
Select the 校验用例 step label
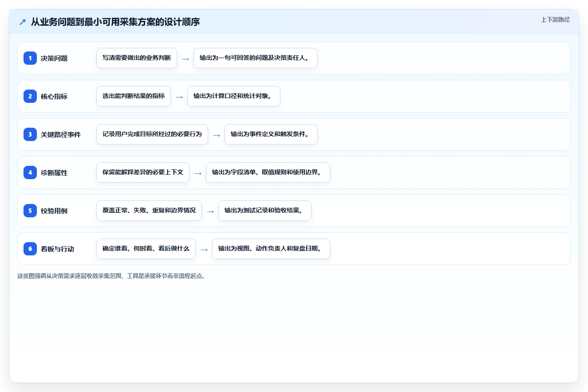(54, 211)
